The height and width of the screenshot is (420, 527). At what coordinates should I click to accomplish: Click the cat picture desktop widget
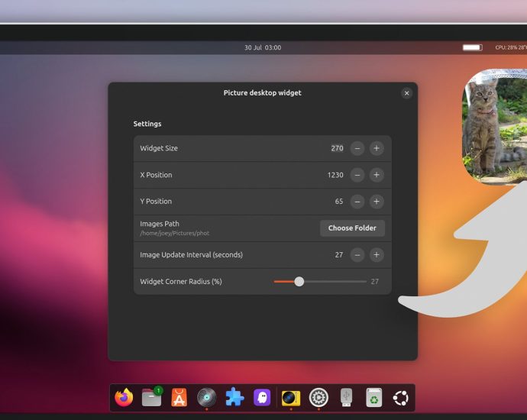coord(494,127)
